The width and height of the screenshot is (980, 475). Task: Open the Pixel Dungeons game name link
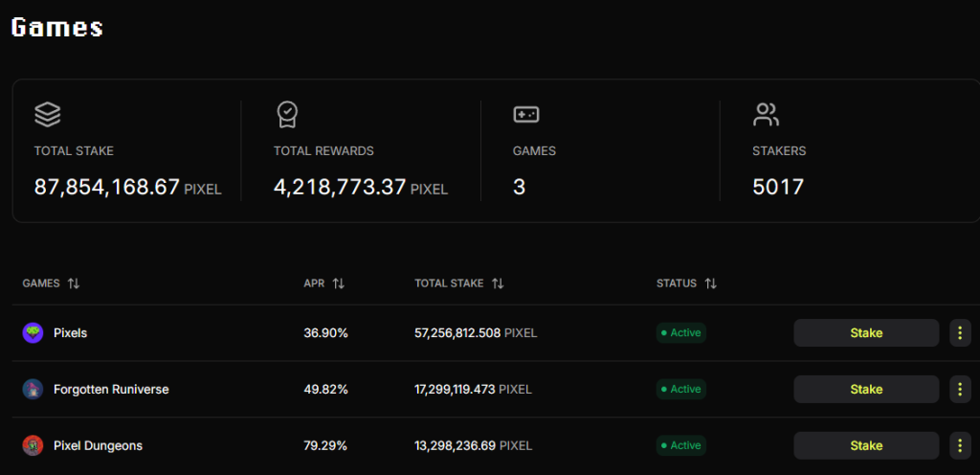coord(99,445)
